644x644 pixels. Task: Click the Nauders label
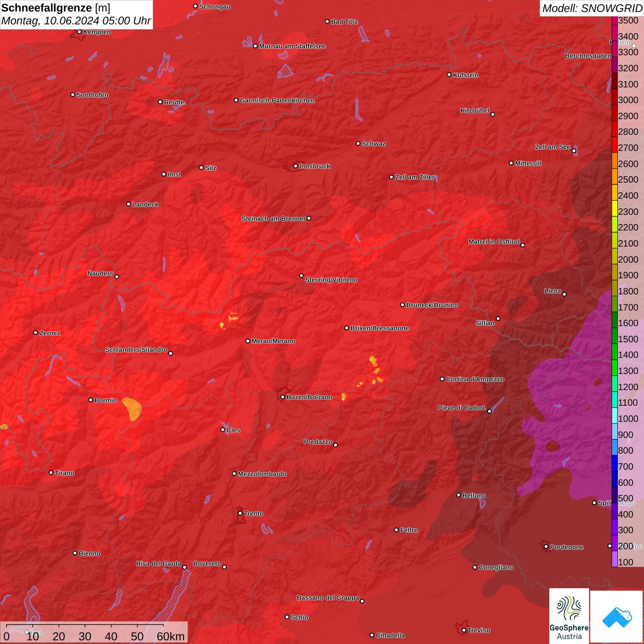(x=100, y=273)
